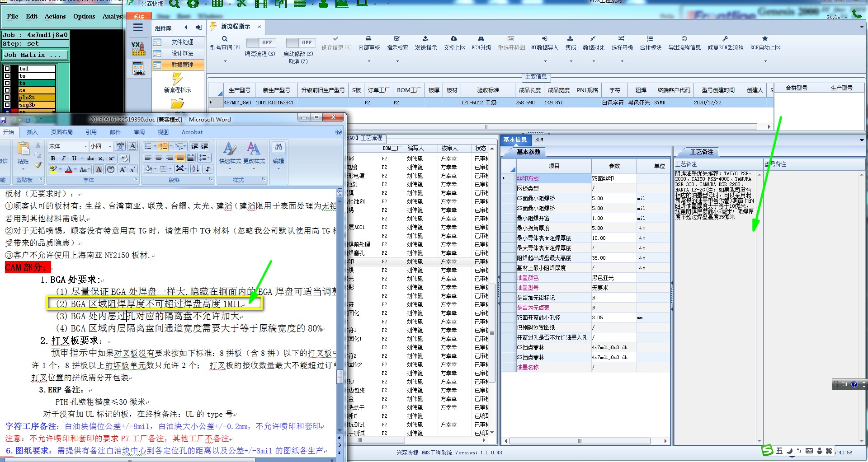Expand 数据对比 dropdown arrow
The height and width of the screenshot is (462, 868).
594,61
